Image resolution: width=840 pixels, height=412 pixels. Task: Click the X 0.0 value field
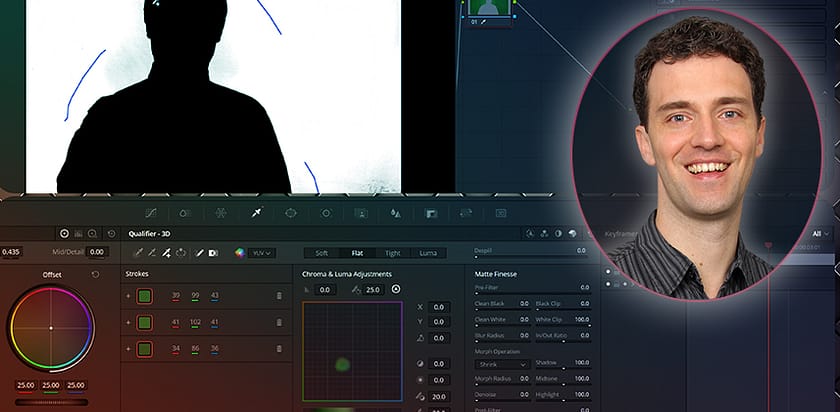[438, 307]
